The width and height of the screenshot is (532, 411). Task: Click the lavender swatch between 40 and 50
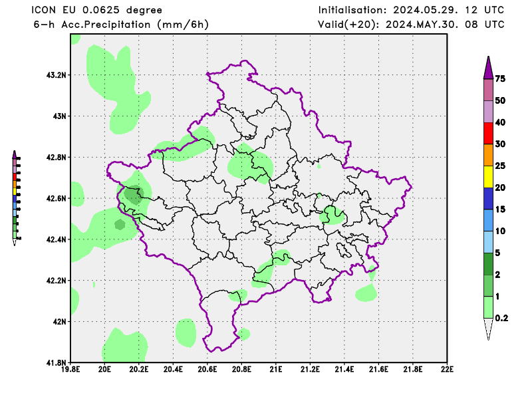[x=488, y=112]
